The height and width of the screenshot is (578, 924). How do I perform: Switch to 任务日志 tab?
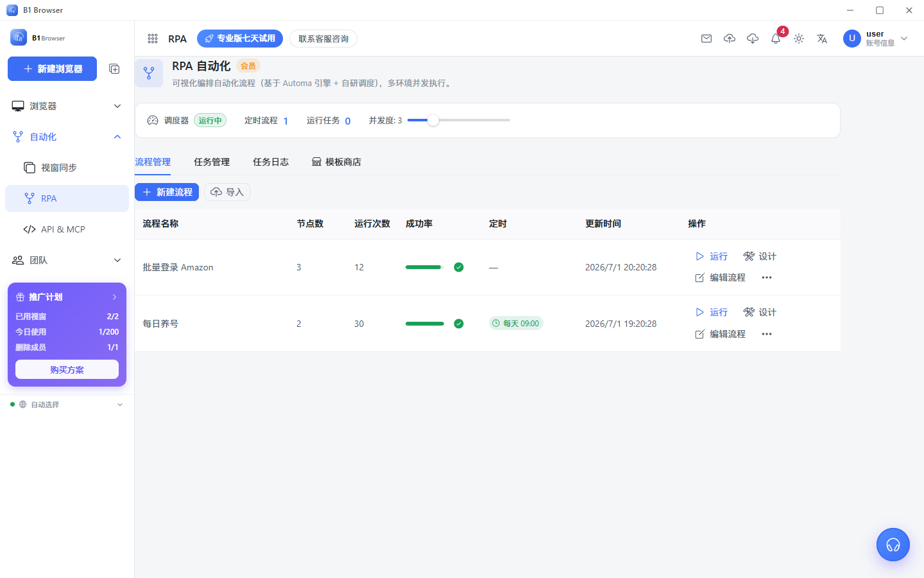click(271, 162)
